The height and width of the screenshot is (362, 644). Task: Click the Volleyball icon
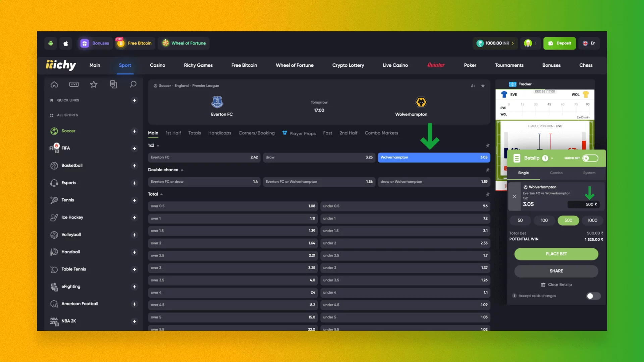(54, 235)
